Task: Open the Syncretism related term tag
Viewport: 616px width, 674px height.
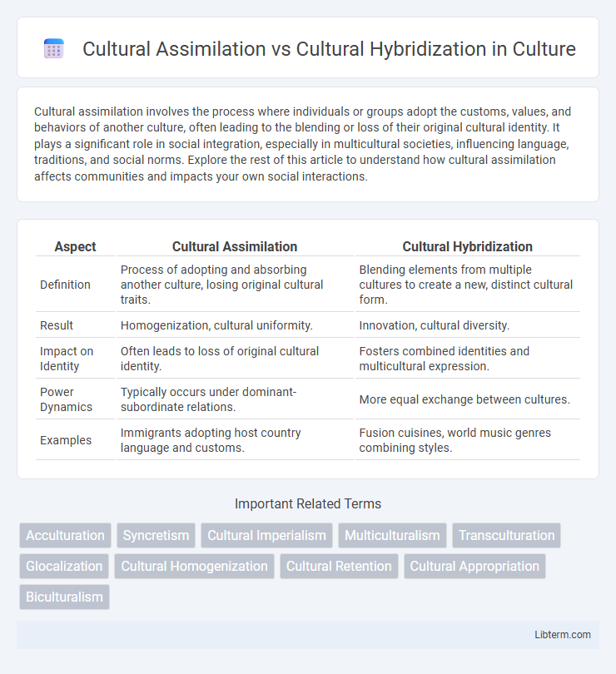Action: click(x=156, y=535)
